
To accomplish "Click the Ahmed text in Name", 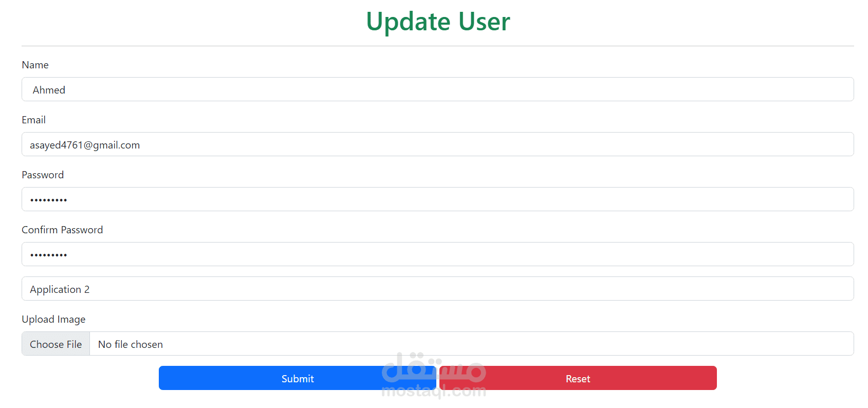I will point(49,90).
